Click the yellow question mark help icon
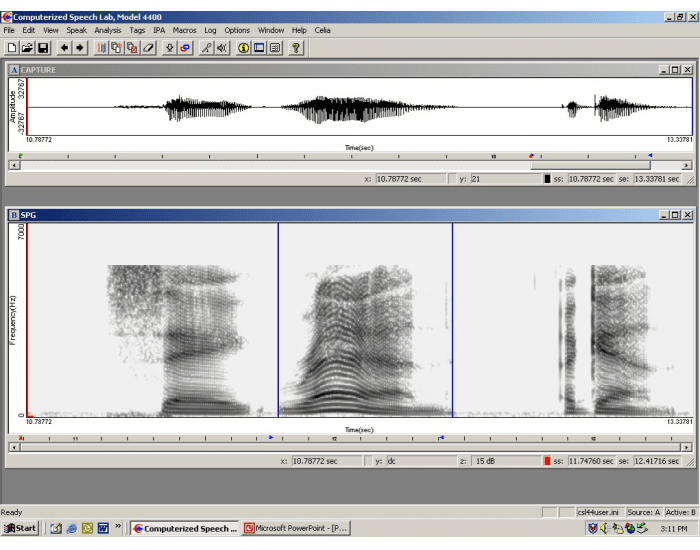The height and width of the screenshot is (550, 700). (x=296, y=48)
